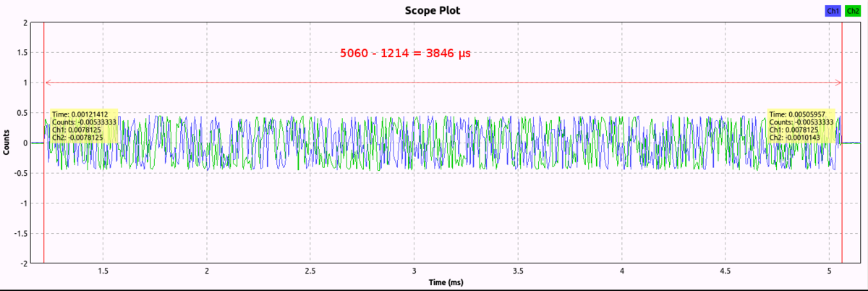Screen dimensions: 868x291
Task: Click the 1.5 tick on the time axis
Action: [x=103, y=271]
